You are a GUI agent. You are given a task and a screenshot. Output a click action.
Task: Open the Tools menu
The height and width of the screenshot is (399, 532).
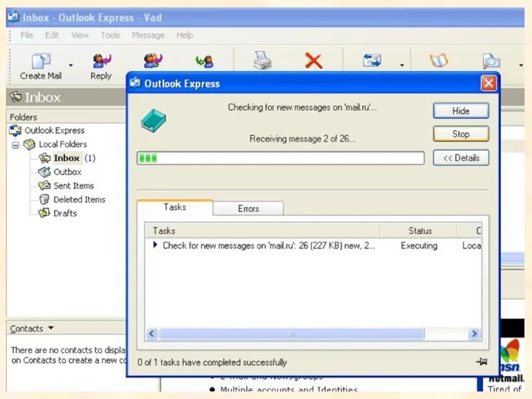110,35
